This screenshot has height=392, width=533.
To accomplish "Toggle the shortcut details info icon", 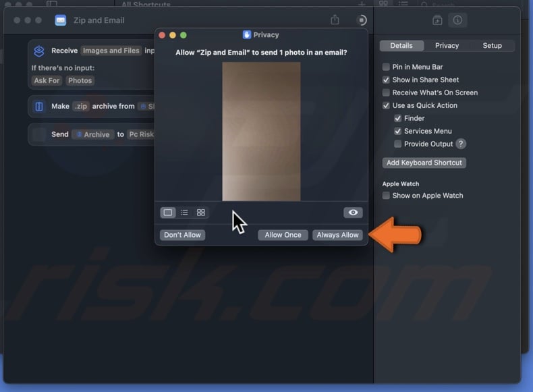I will [457, 20].
